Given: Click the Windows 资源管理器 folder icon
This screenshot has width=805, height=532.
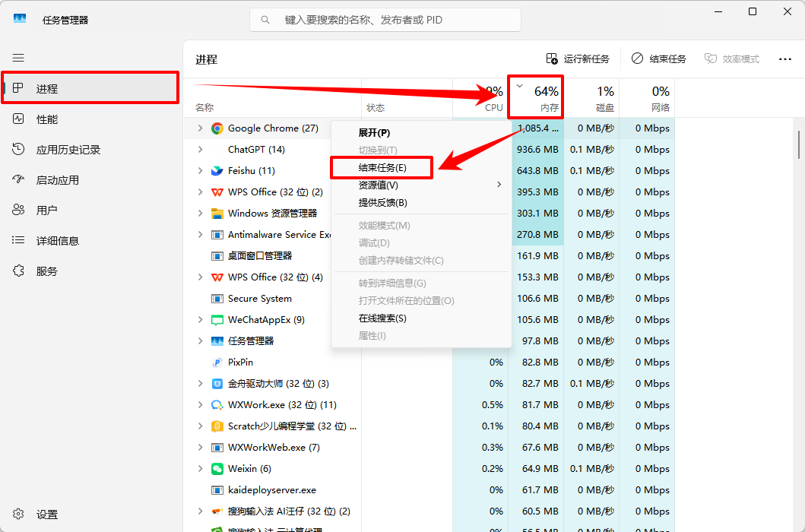Looking at the screenshot, I should [217, 214].
